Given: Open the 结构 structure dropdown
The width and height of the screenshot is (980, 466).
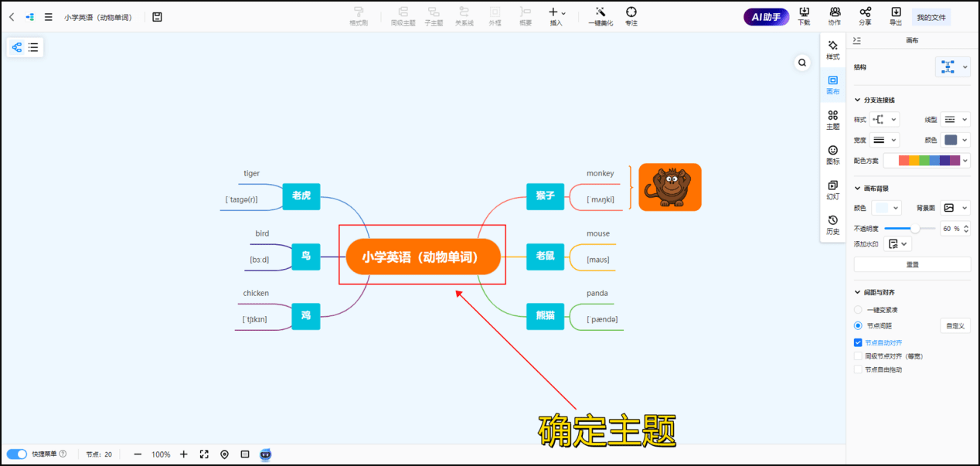Looking at the screenshot, I should click(x=952, y=66).
